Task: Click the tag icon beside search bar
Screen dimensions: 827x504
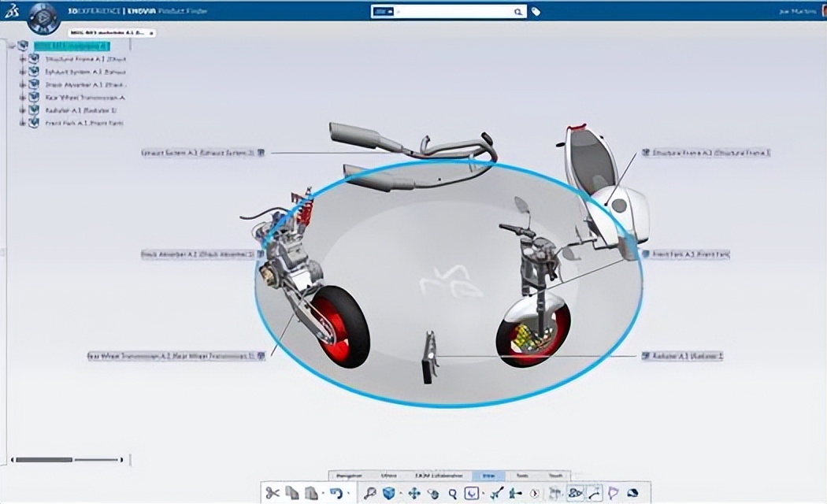Action: [536, 12]
